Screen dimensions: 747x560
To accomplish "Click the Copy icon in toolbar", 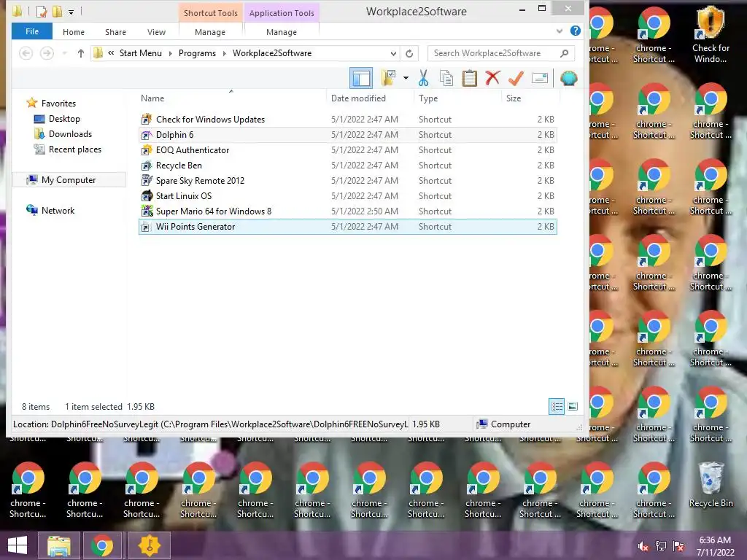I will 446,77.
